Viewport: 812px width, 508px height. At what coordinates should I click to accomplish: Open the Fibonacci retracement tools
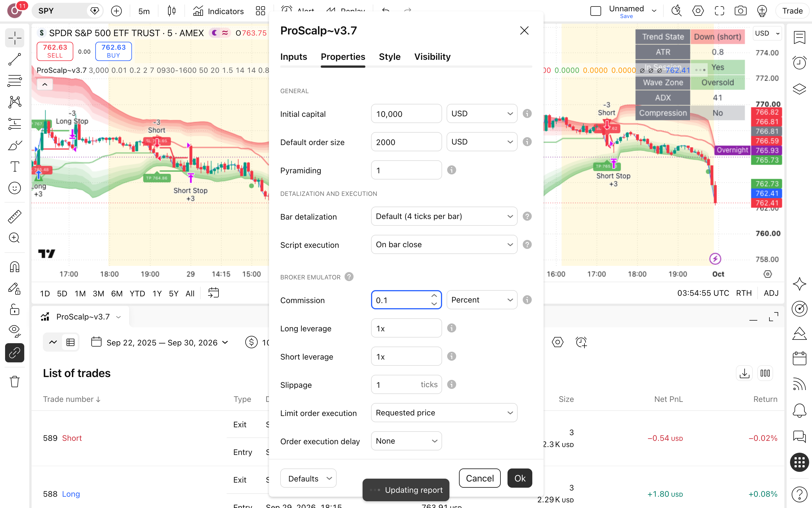click(14, 81)
